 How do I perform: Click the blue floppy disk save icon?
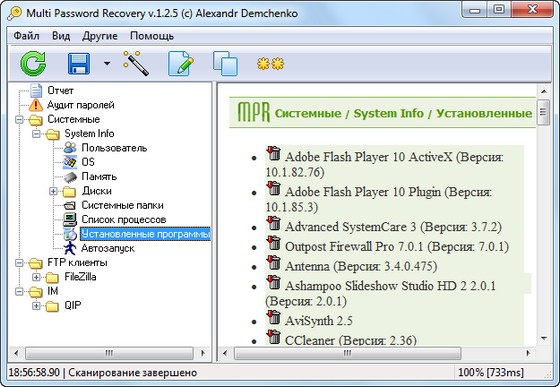79,64
